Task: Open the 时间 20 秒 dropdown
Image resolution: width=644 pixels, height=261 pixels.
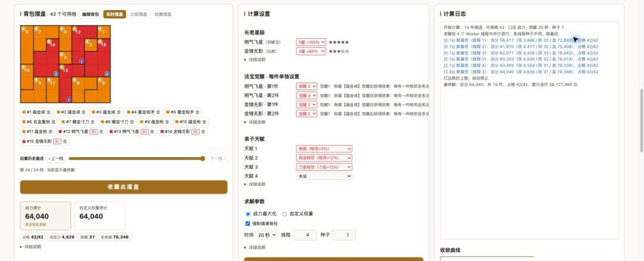Action: click(266, 235)
